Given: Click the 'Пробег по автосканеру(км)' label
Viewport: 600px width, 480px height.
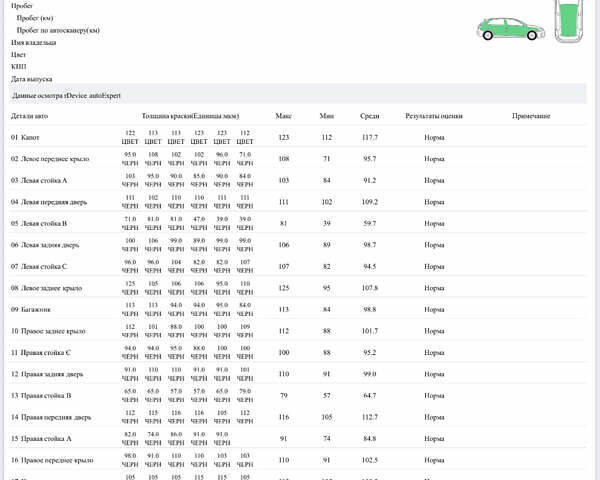Looking at the screenshot, I should pos(58,30).
